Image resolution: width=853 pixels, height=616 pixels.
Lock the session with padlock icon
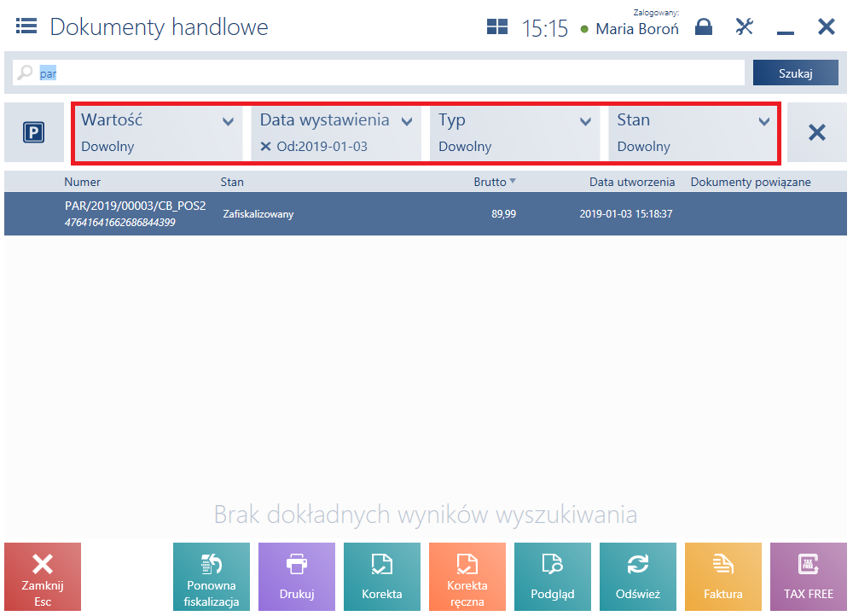click(704, 26)
